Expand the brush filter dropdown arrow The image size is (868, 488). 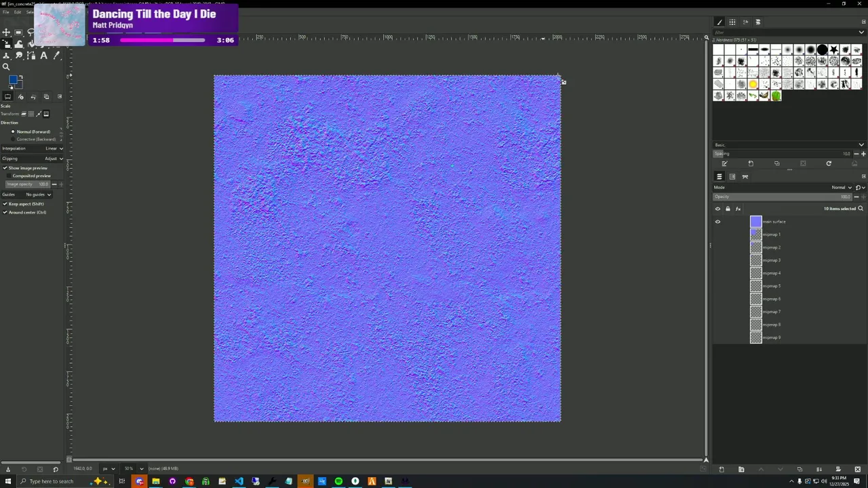coord(861,33)
